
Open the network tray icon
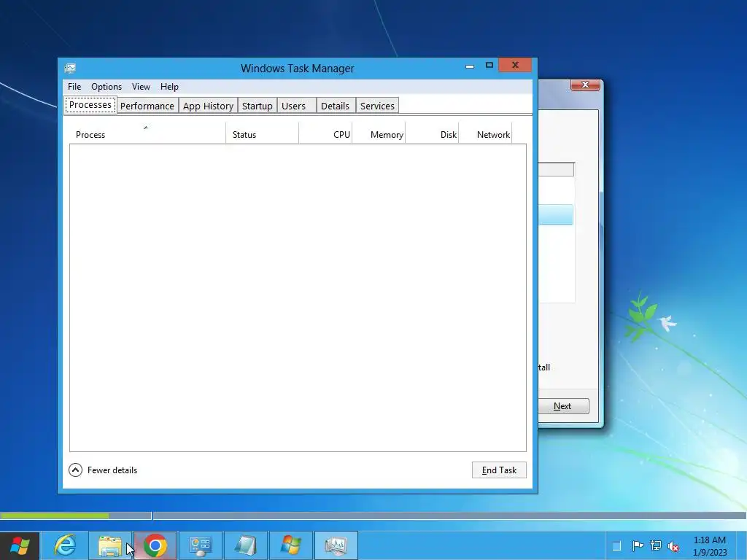[656, 545]
